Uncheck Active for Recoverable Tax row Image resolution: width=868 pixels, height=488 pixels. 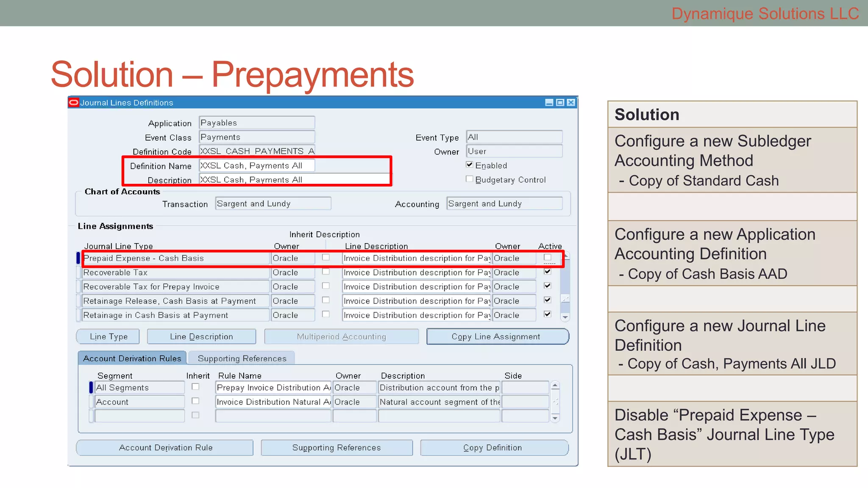pyautogui.click(x=548, y=272)
